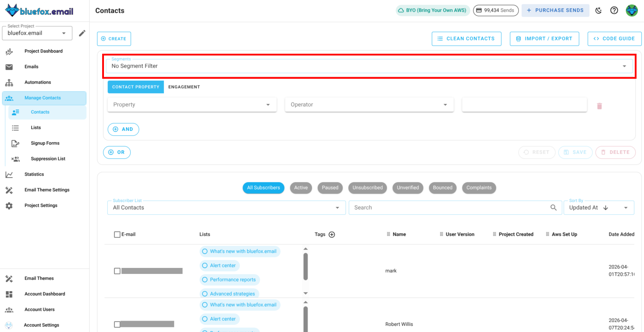Select the Bounced subscriber filter

click(443, 188)
